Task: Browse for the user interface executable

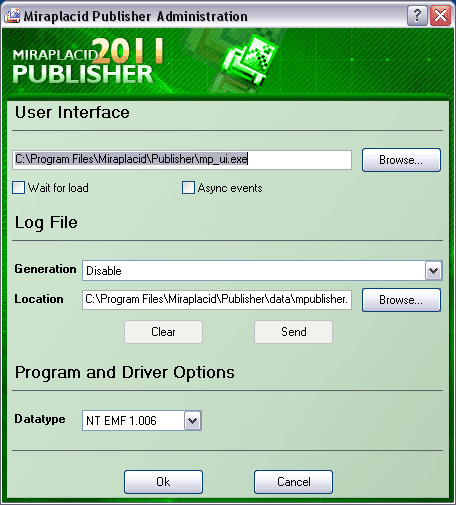Action: 401,160
